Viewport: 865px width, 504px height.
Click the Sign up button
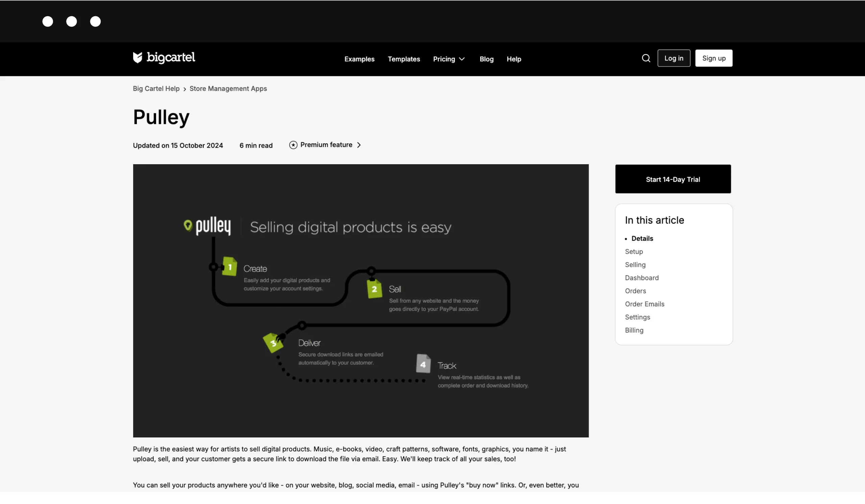click(713, 58)
